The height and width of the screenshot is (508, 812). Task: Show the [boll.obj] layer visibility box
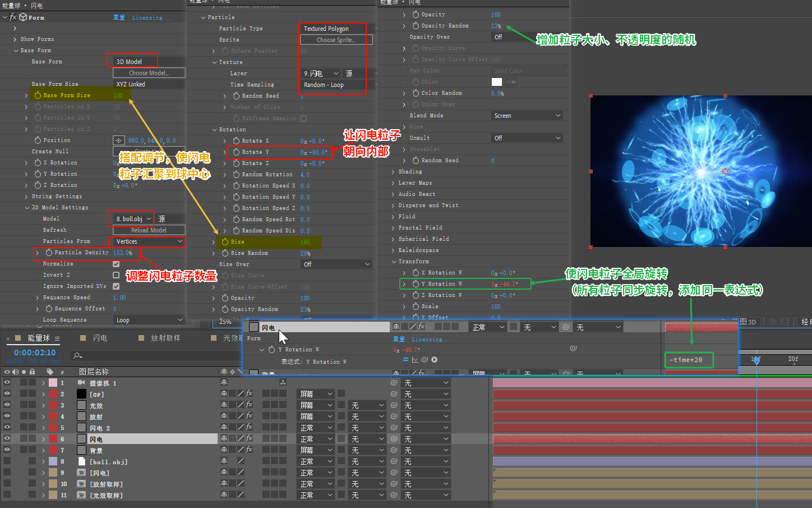tap(7, 461)
